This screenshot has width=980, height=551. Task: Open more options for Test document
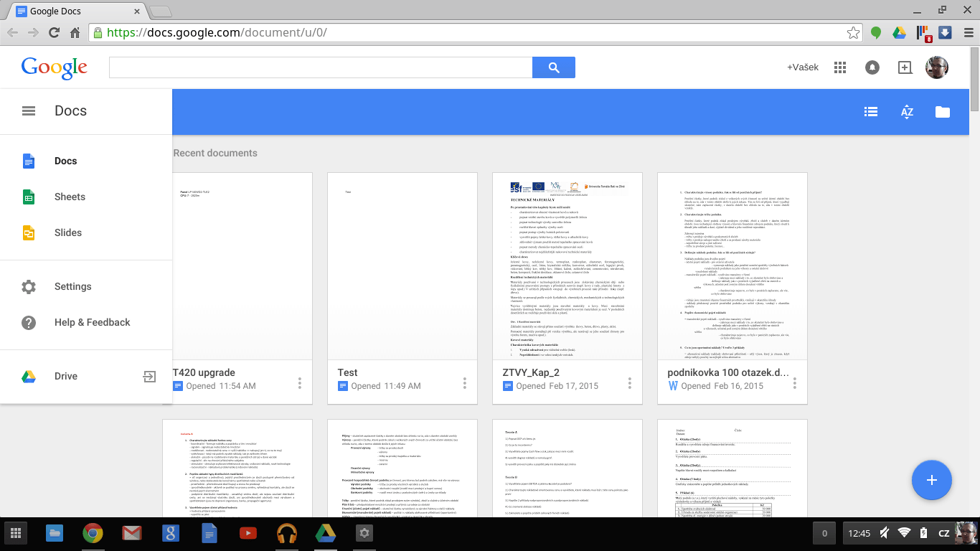[465, 382]
